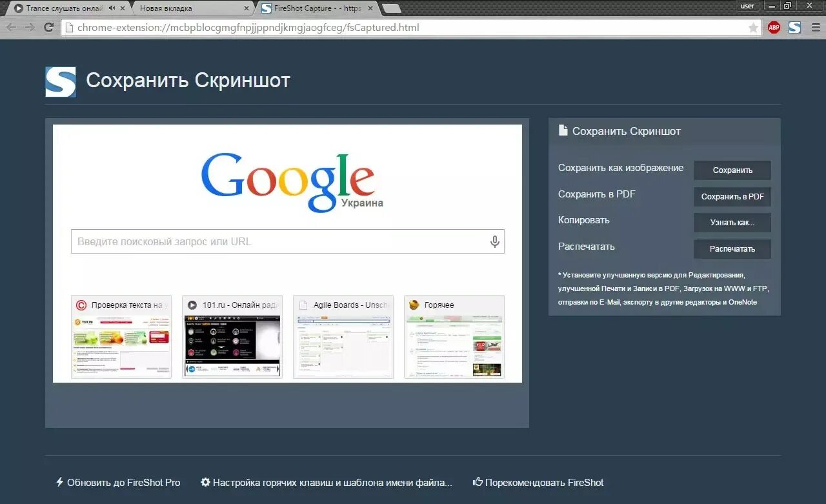This screenshot has width=826, height=504.
Task: Reload the page with the refresh icon
Action: (48, 27)
